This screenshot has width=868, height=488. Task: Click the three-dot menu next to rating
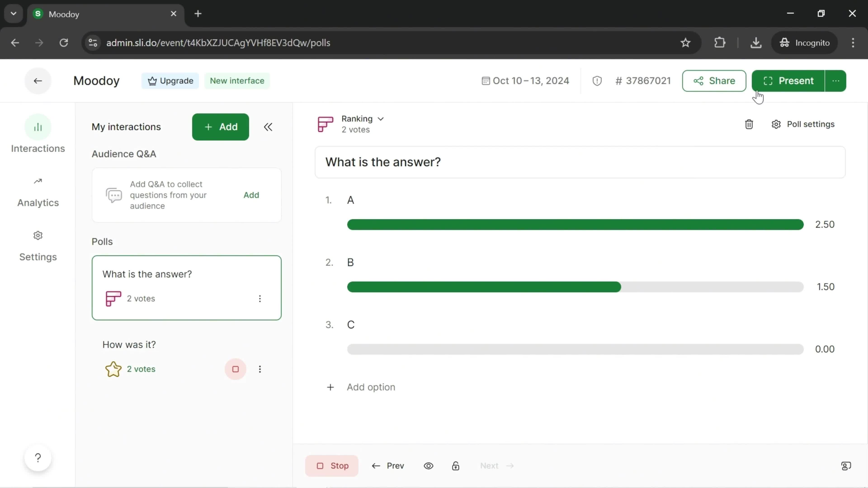point(260,369)
